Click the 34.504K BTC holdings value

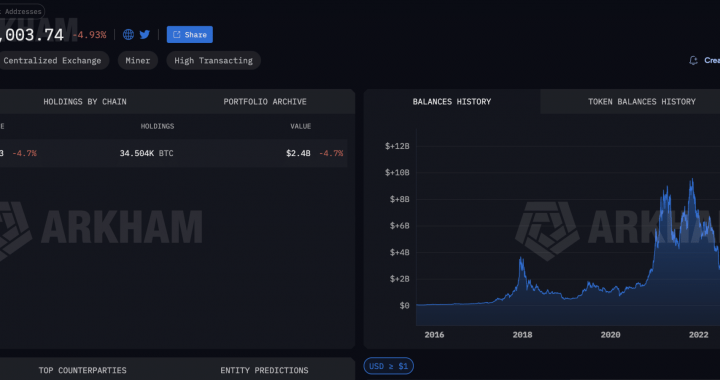146,153
